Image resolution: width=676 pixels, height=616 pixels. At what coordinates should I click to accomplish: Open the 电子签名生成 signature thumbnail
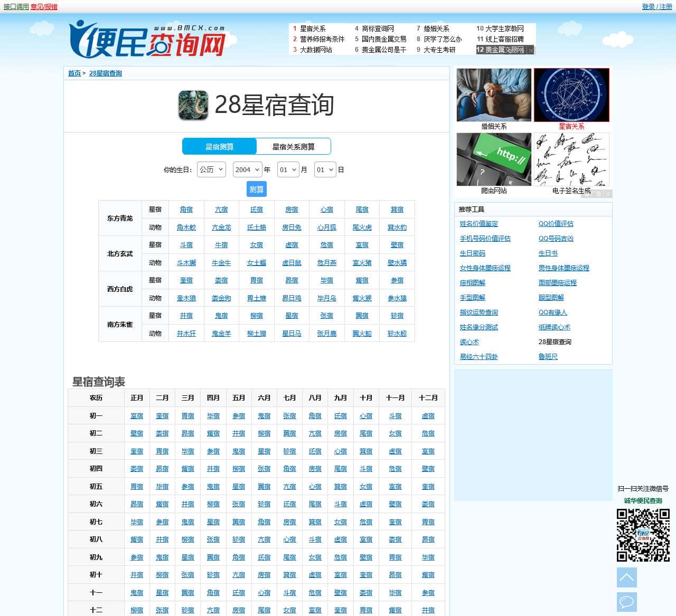coord(571,159)
